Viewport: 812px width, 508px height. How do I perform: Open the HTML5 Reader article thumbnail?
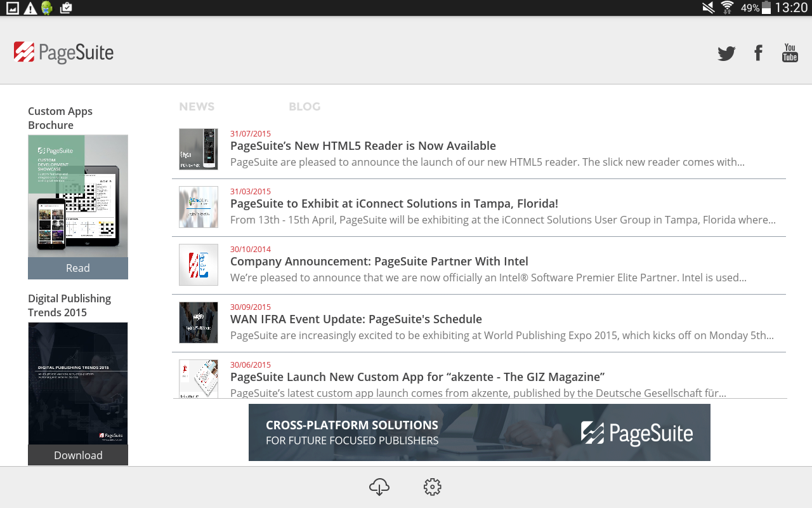pyautogui.click(x=199, y=149)
